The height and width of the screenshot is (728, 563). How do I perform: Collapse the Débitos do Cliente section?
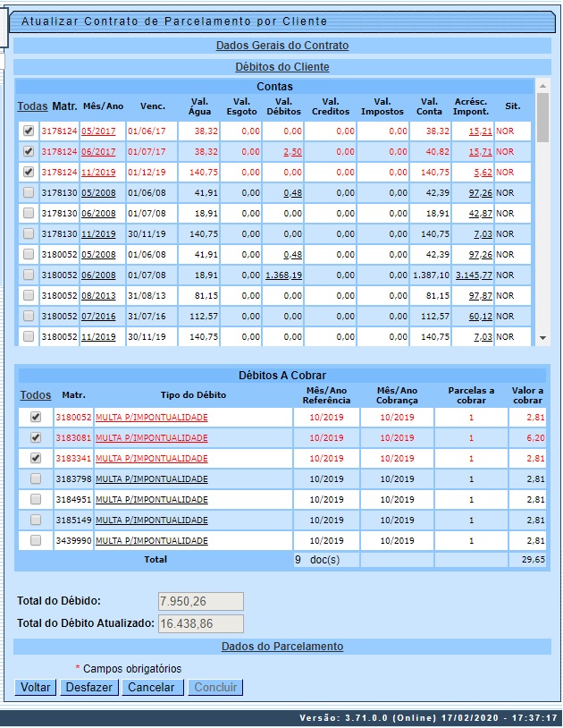tap(281, 67)
